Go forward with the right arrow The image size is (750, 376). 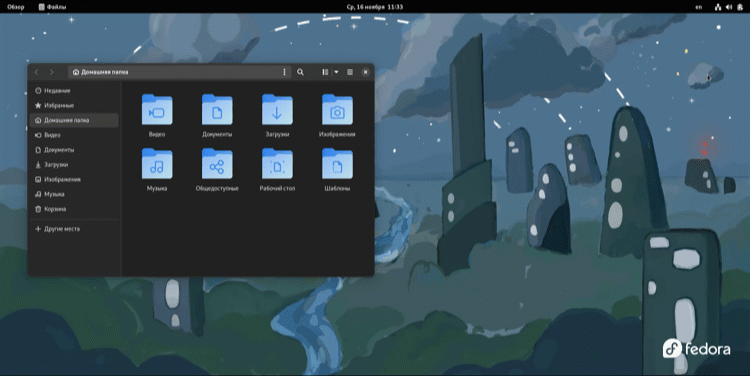[x=52, y=72]
